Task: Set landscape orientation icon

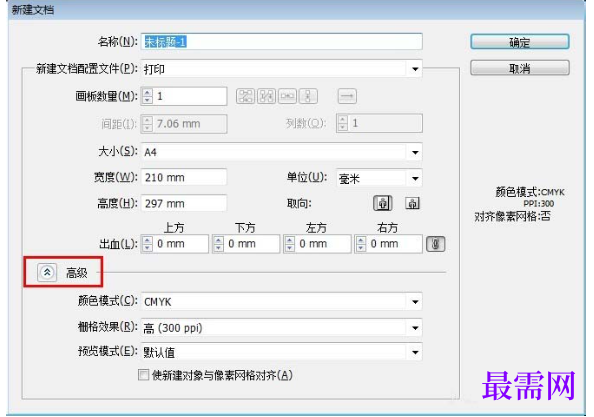Action: pyautogui.click(x=412, y=203)
